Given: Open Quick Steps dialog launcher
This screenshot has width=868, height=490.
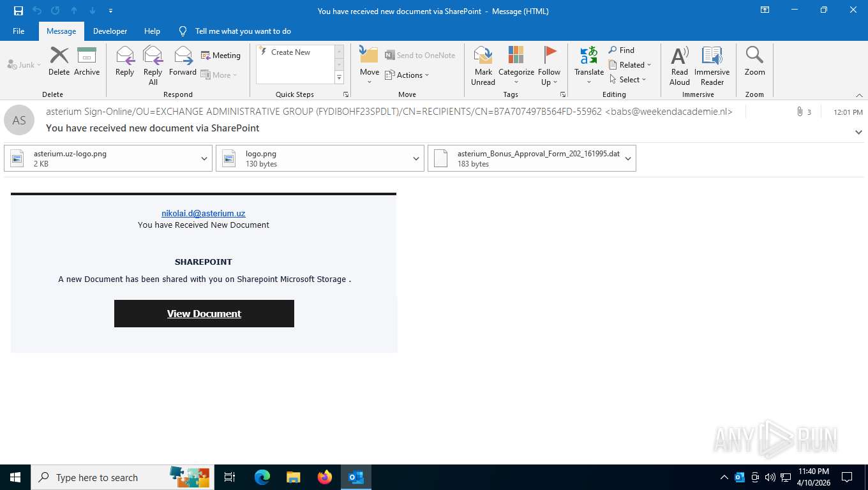Looking at the screenshot, I should pyautogui.click(x=346, y=94).
